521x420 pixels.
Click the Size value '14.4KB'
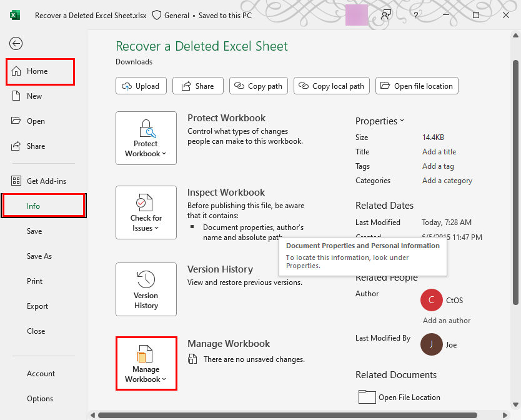(x=434, y=137)
